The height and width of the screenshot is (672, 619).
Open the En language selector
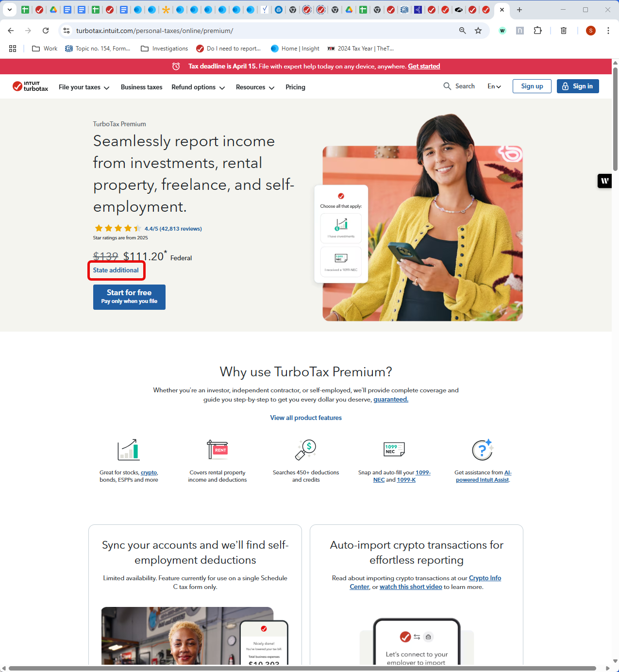click(494, 86)
